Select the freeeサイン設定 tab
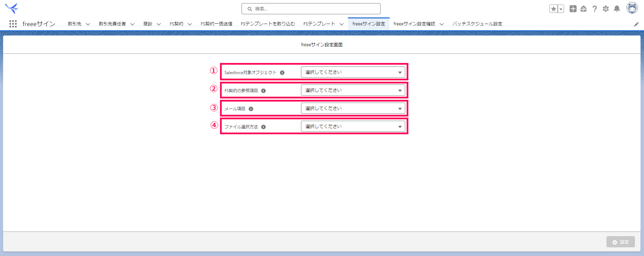 369,24
